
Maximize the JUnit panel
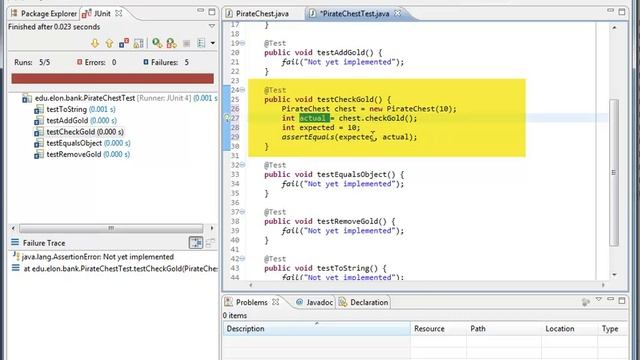coord(212,12)
